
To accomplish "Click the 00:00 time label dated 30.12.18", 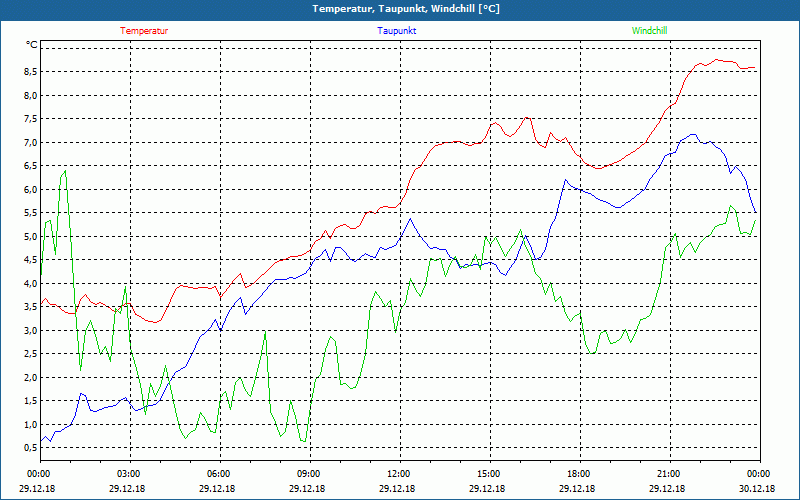I will point(757,474).
